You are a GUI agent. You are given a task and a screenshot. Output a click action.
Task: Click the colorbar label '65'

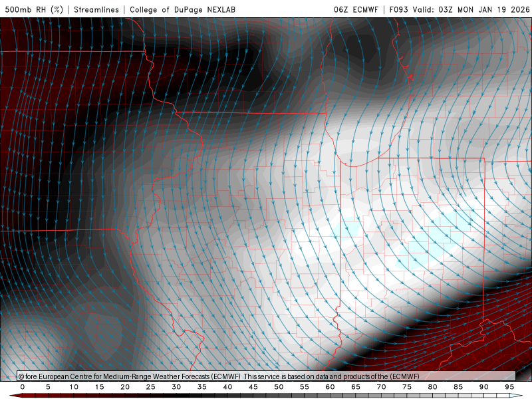point(356,387)
